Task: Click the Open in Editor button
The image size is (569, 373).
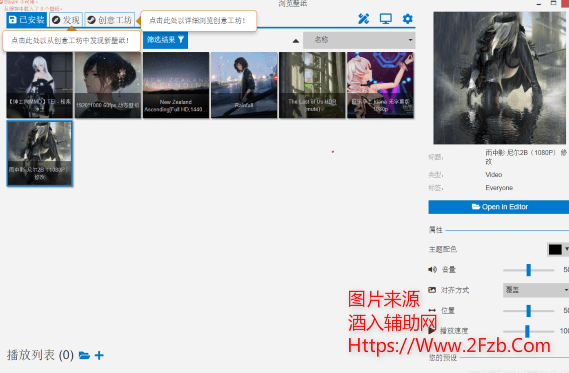Action: point(499,207)
